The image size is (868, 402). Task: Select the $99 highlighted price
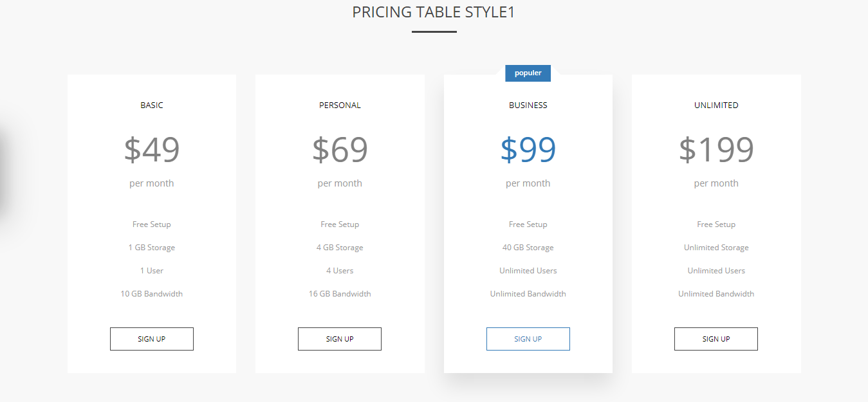[528, 149]
